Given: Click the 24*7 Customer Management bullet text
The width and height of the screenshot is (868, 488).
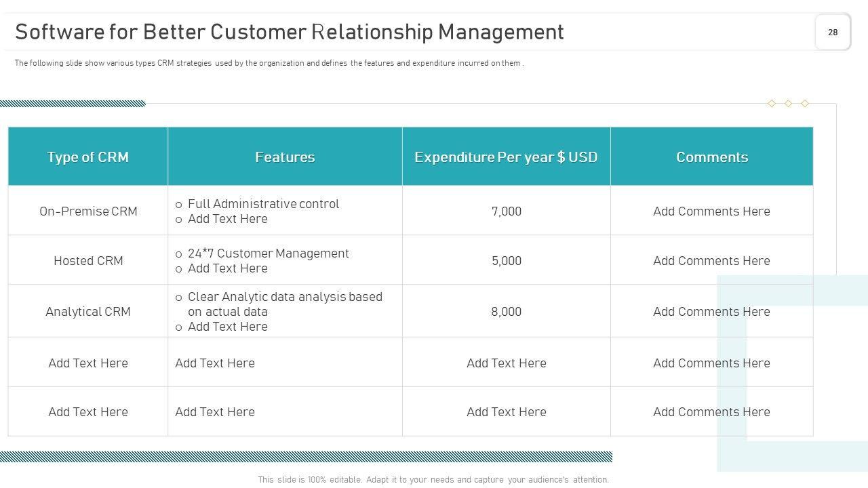Looking at the screenshot, I should [x=268, y=253].
